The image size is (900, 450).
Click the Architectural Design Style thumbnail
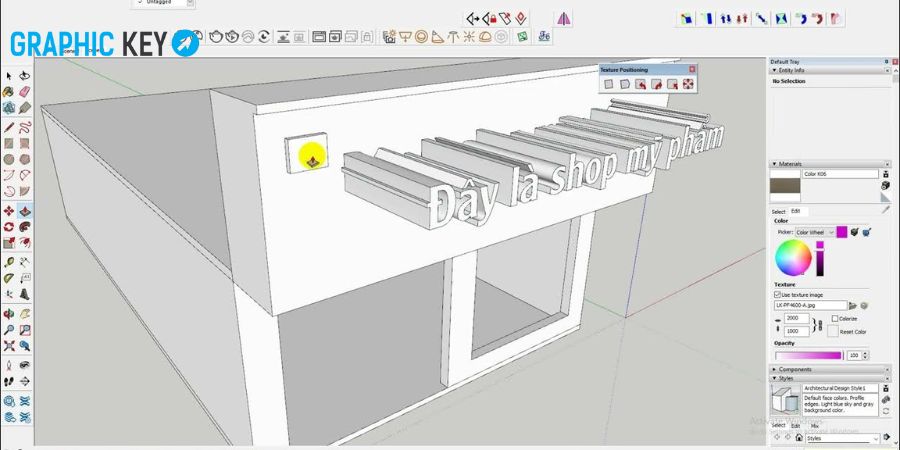point(785,400)
